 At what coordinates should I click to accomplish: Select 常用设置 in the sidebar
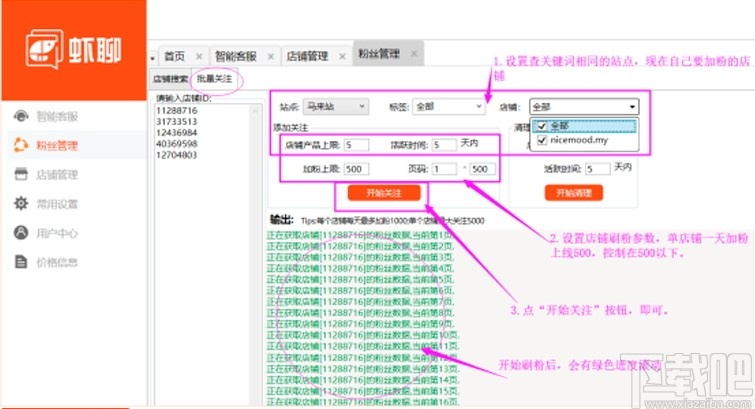pyautogui.click(x=57, y=204)
